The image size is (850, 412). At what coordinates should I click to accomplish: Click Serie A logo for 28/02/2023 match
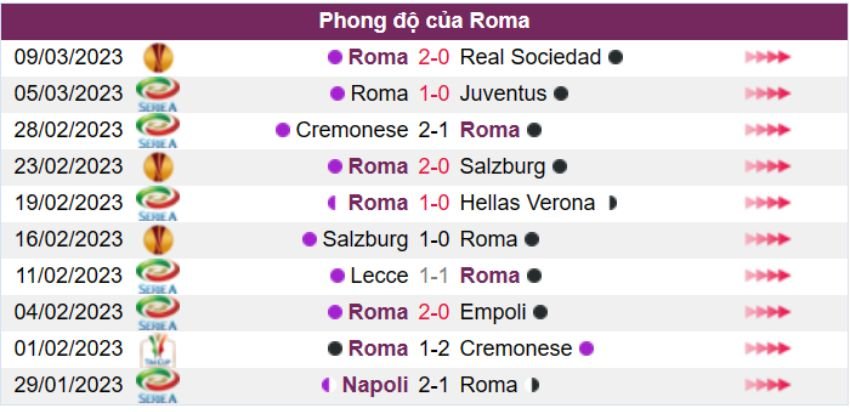(157, 130)
